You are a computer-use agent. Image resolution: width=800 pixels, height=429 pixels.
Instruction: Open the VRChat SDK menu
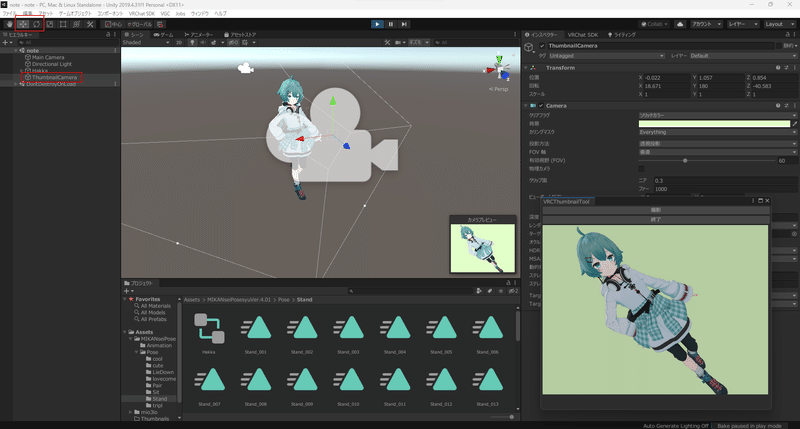click(141, 13)
